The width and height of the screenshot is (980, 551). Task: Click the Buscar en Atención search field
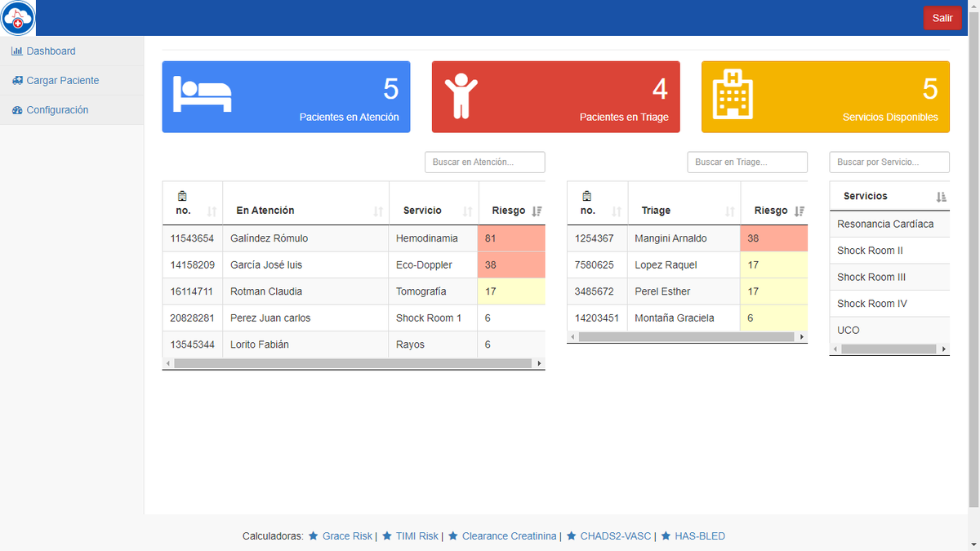click(485, 162)
